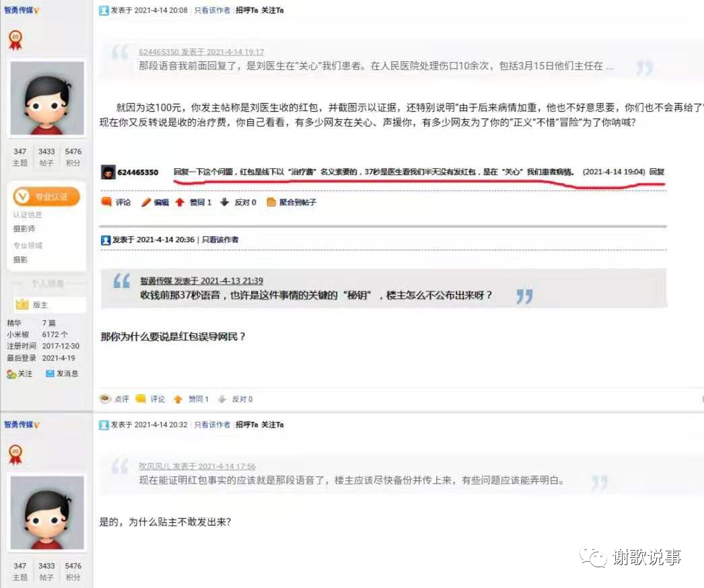Open the quoted 吹风凤儿 post dated 17:56
Viewport: 704px width, 588px height.
click(197, 466)
